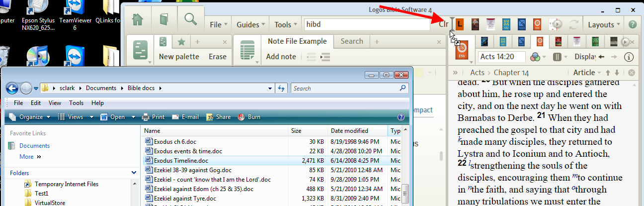Open Explorer's Edit menu
The width and height of the screenshot is (644, 206).
click(36, 103)
